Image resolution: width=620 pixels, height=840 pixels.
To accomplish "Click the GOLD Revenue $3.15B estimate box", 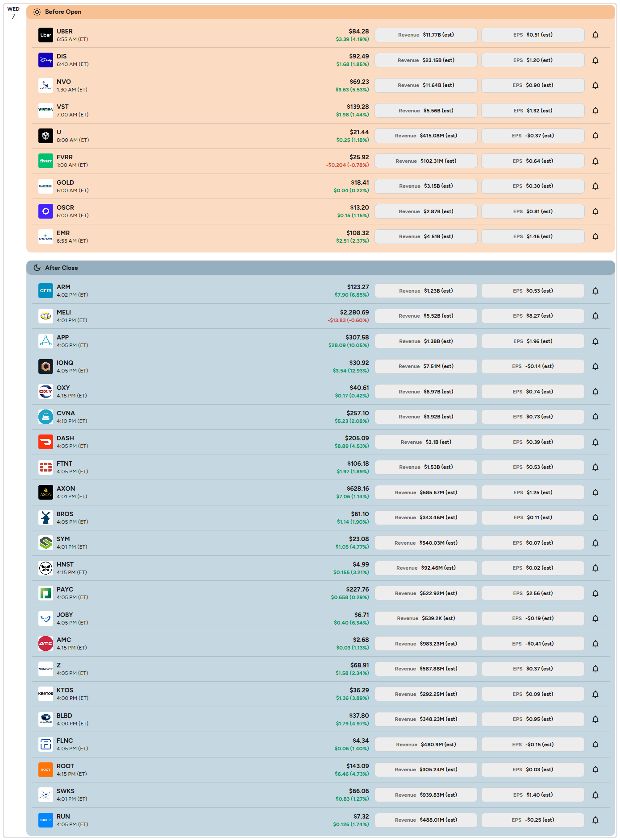I will 426,186.
